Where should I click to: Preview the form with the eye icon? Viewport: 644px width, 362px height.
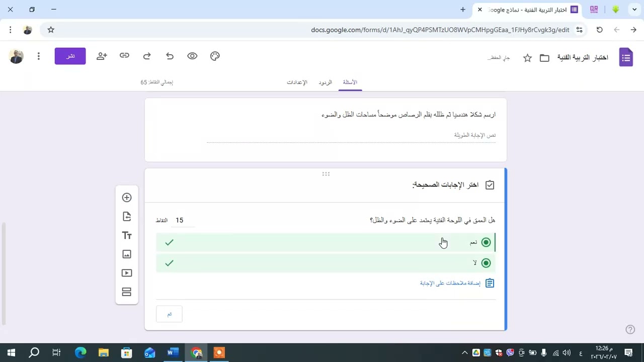(x=192, y=56)
